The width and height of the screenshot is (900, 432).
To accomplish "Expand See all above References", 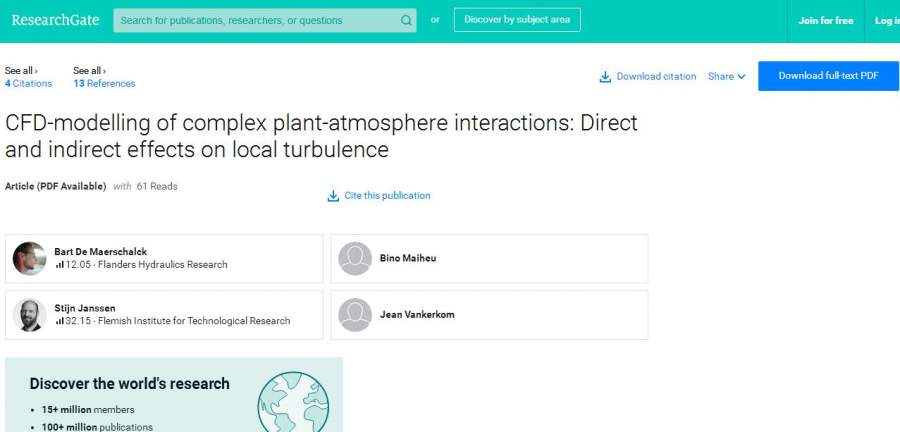I will click(x=89, y=71).
